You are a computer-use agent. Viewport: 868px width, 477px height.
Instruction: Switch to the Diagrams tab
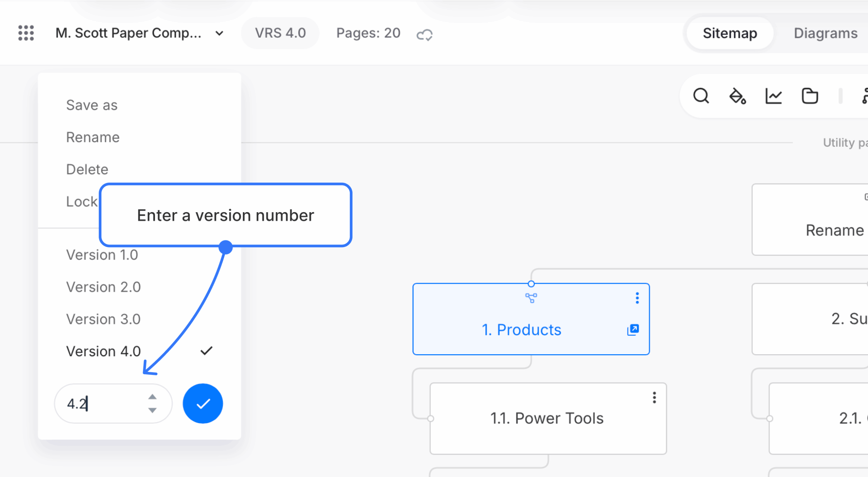click(x=825, y=33)
